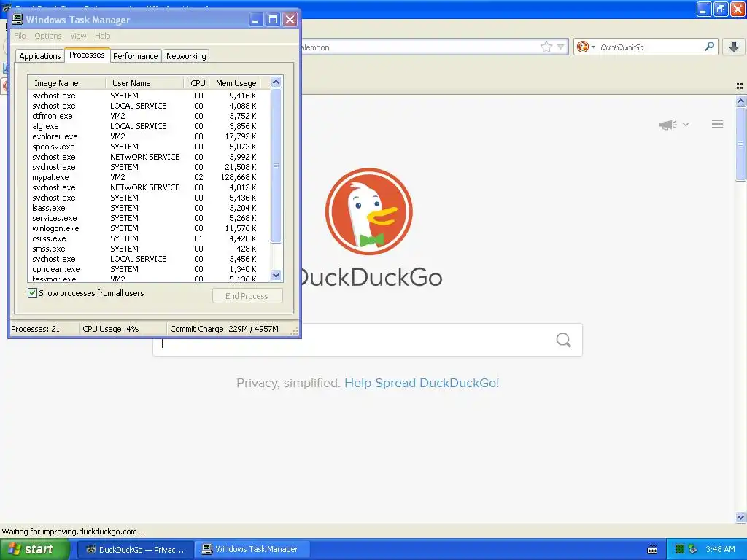This screenshot has width=747, height=560.
Task: Click the Commit Charge status entry
Action: (x=224, y=329)
